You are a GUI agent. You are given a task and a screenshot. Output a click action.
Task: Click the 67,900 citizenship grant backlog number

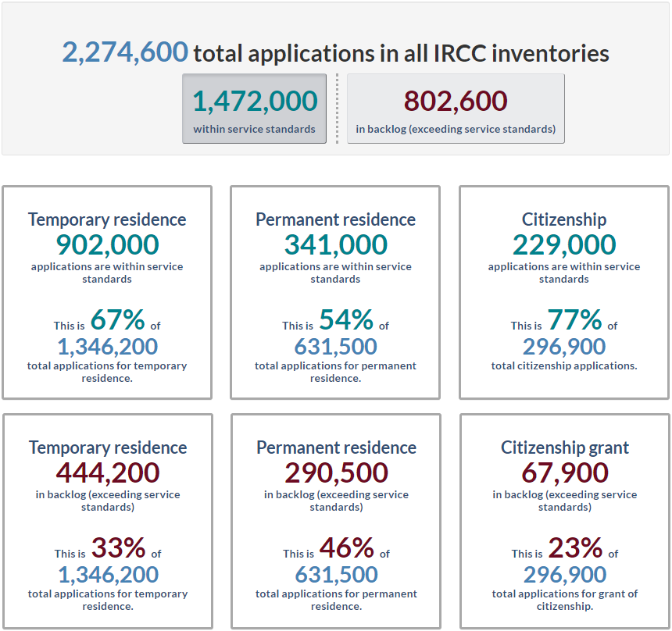(x=564, y=472)
